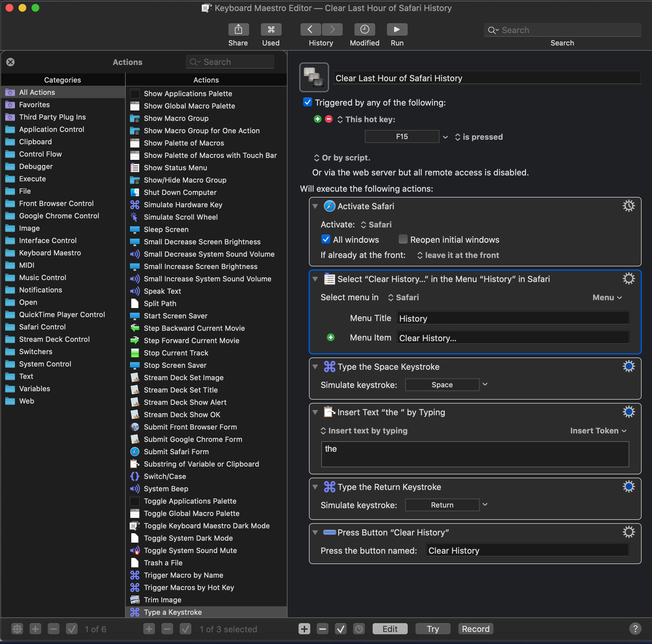Image resolution: width=652 pixels, height=644 pixels.
Task: Toggle Triggered by any of the following
Action: [x=307, y=102]
